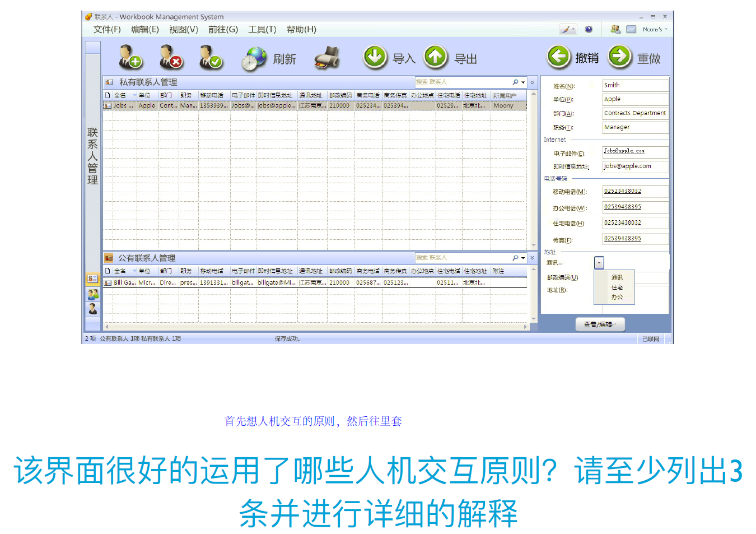The image size is (756, 534).
Task: Click the 姓名 field containing Smith
Action: pyautogui.click(x=635, y=85)
